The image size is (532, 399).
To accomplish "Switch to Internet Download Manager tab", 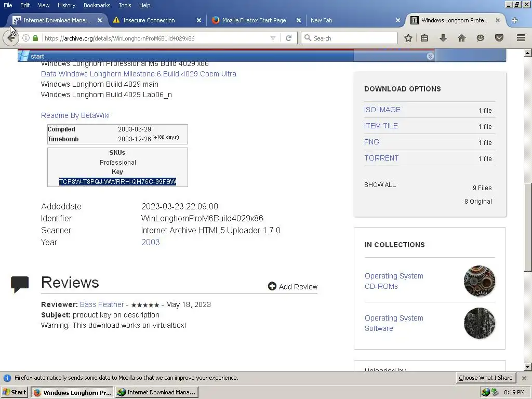I will (x=57, y=20).
